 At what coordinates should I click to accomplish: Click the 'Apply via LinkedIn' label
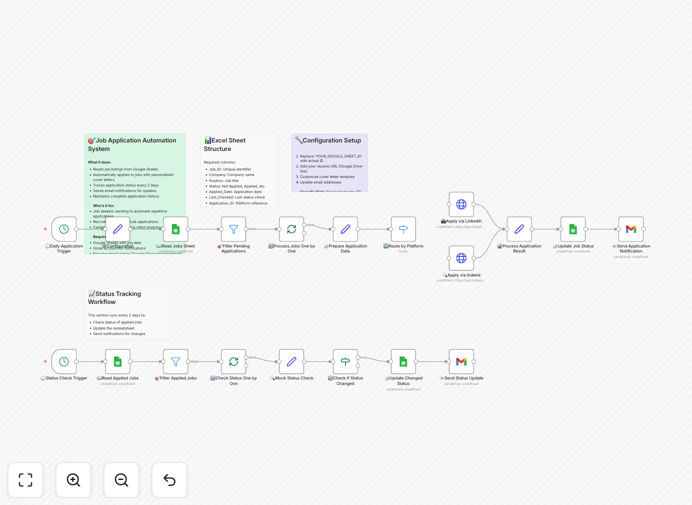tap(461, 221)
